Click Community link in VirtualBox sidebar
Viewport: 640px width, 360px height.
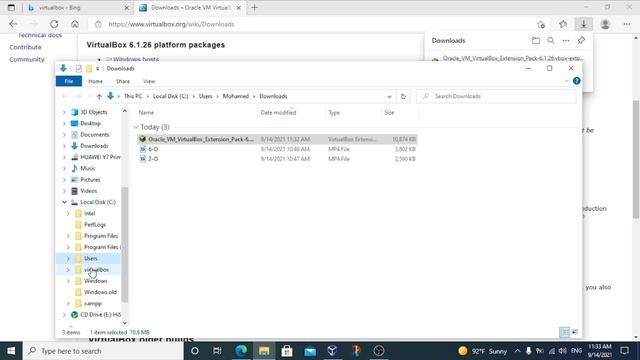[27, 59]
